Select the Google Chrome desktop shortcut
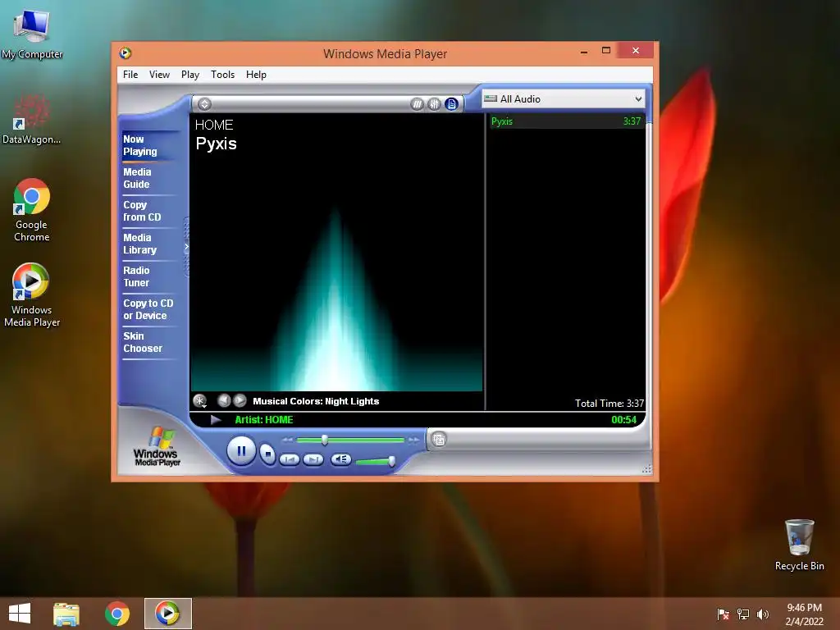This screenshot has height=630, width=840. (x=32, y=210)
